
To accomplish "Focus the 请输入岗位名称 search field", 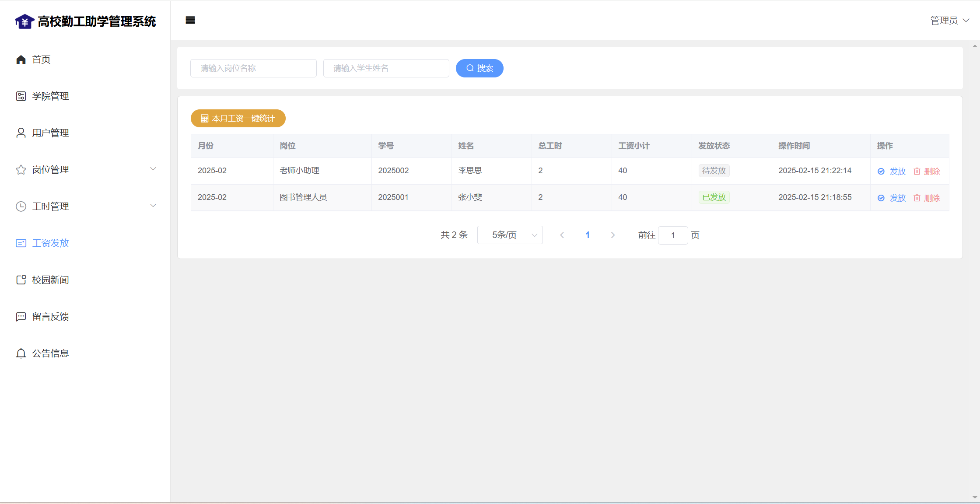I will click(x=253, y=68).
